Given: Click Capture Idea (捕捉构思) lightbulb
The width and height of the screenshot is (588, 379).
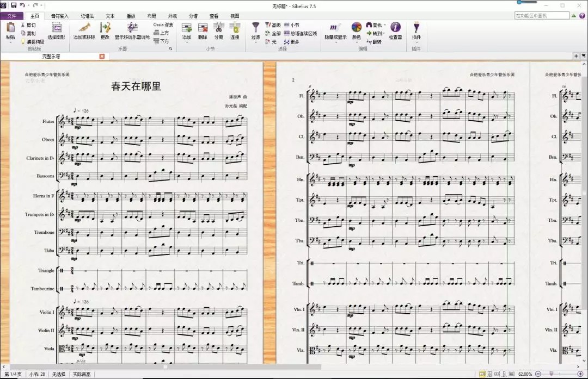Looking at the screenshot, I should click(x=22, y=41).
